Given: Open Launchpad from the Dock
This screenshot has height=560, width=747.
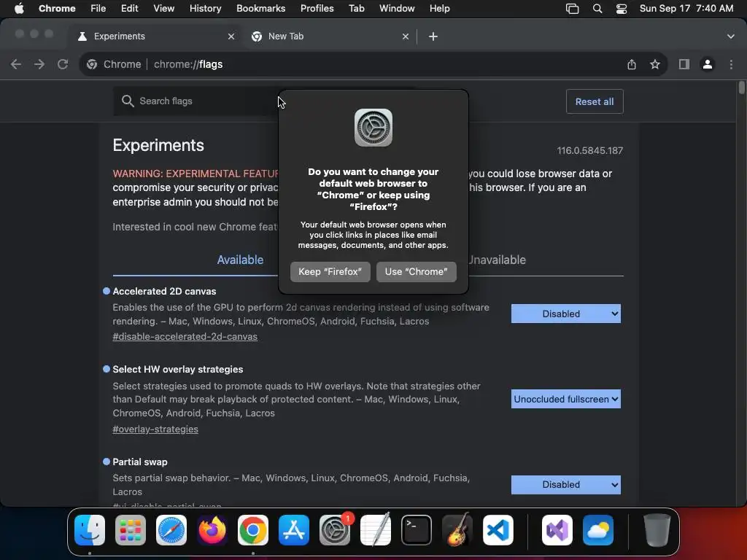Looking at the screenshot, I should (x=131, y=530).
